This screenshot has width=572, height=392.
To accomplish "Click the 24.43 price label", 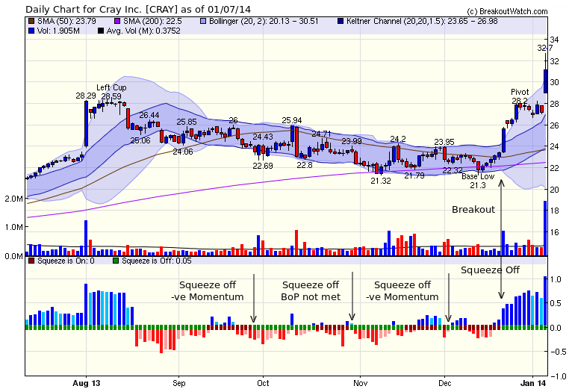I will [x=263, y=137].
